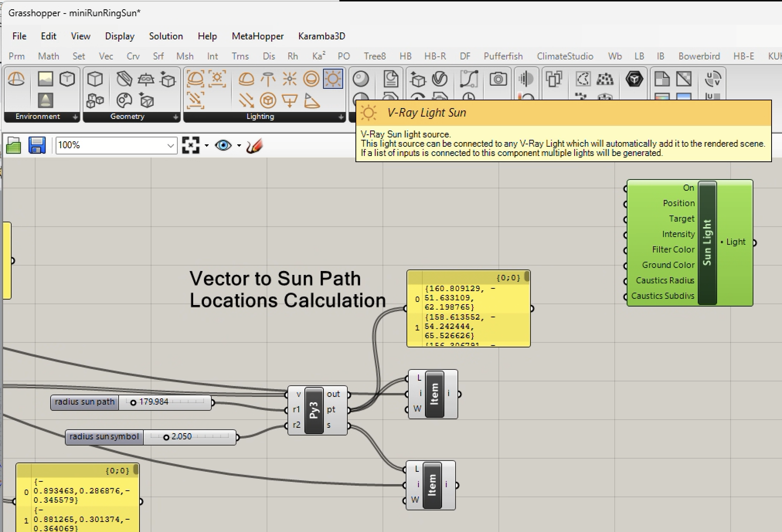The image size is (782, 532).
Task: Pick the V-Ray Omni point light icon
Action: click(x=289, y=79)
